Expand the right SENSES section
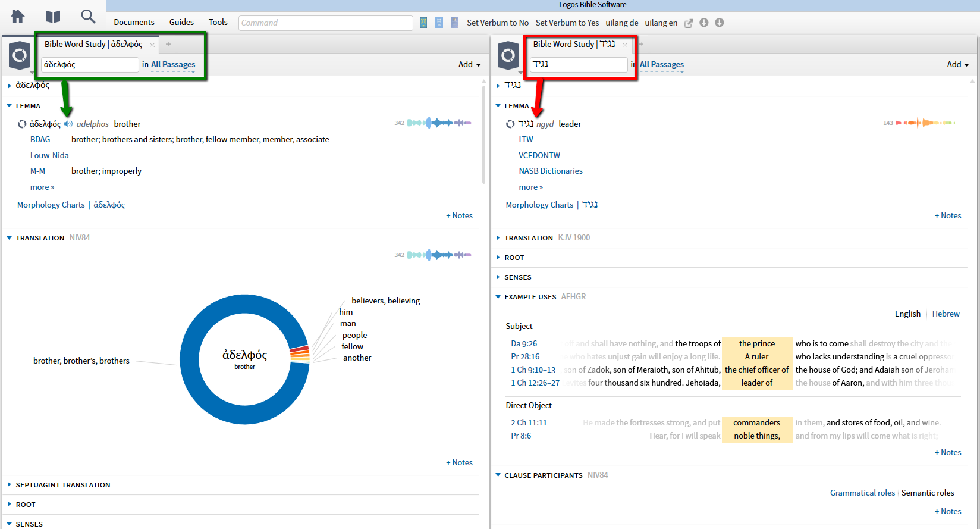Viewport: 980px width, 529px height. pyautogui.click(x=498, y=277)
